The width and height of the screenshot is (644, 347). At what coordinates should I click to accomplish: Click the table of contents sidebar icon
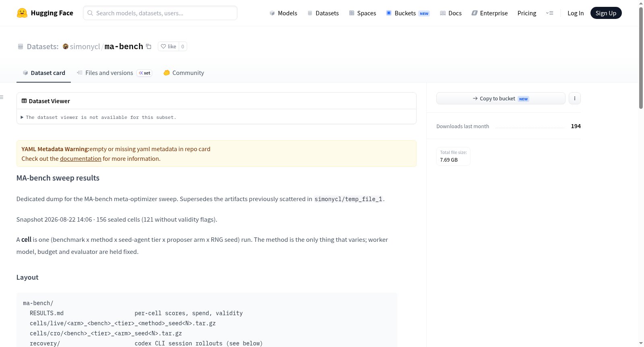point(2,97)
